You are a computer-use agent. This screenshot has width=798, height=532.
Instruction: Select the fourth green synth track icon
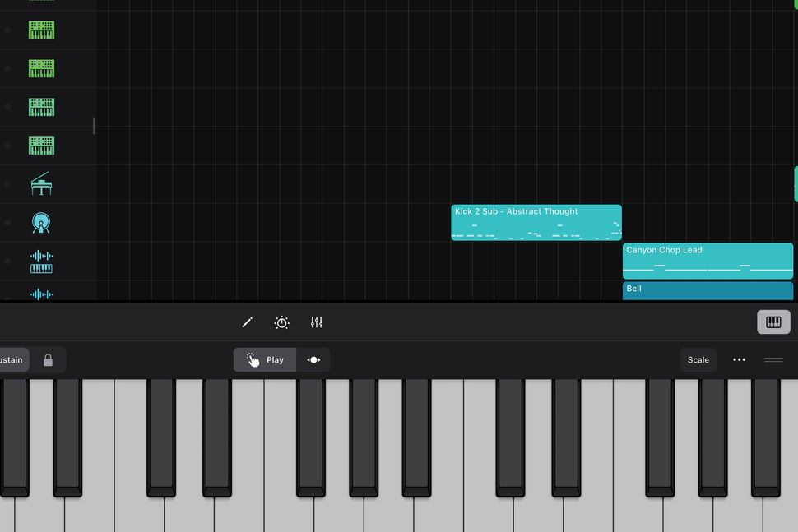click(x=41, y=146)
